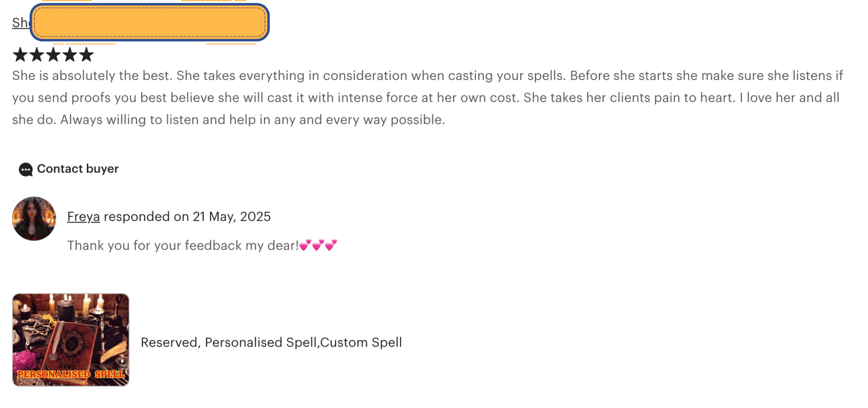Click the fifth star in the rating

point(87,55)
